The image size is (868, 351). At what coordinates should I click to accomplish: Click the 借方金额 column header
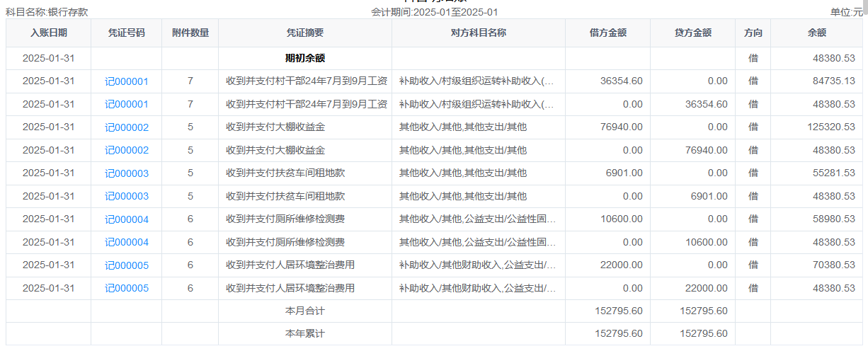click(607, 33)
